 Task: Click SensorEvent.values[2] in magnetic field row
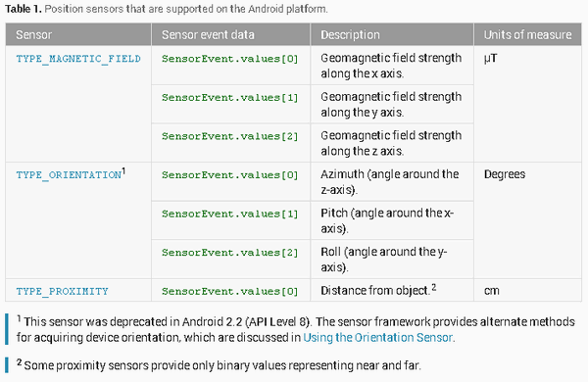pos(230,136)
